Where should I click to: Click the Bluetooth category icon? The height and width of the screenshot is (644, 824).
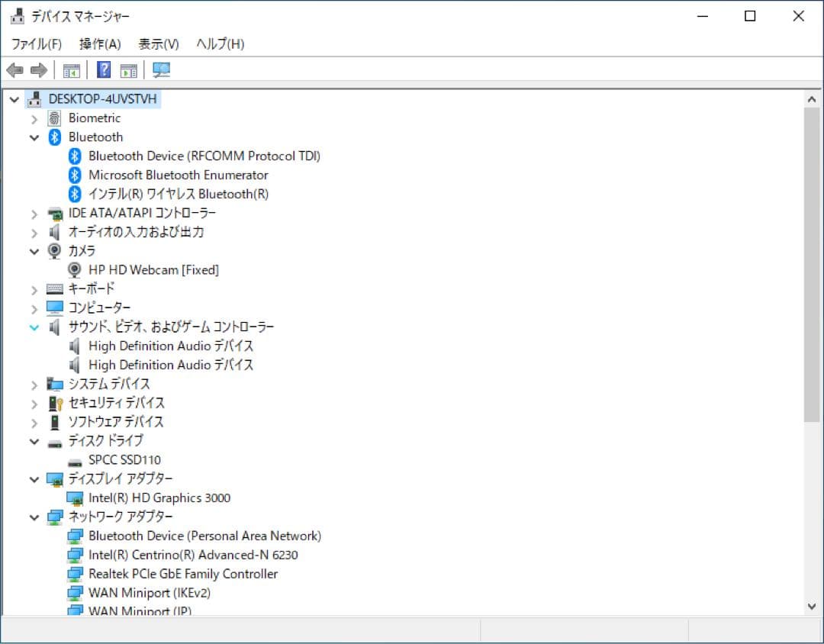click(55, 137)
